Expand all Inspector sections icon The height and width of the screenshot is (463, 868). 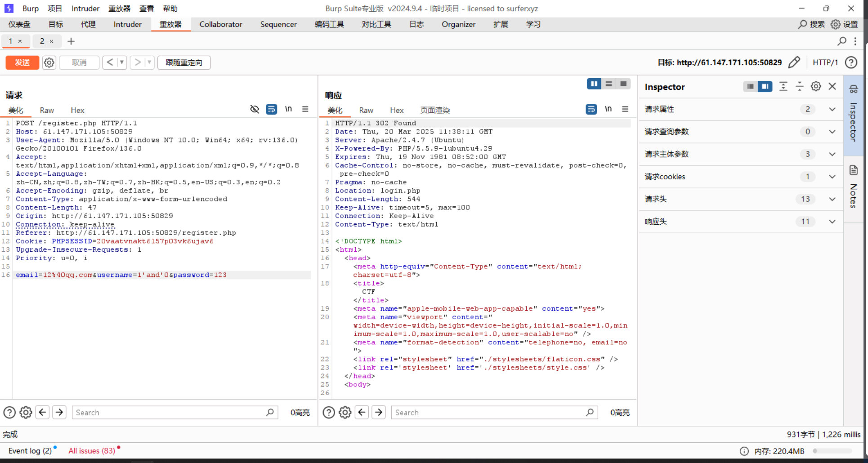pos(783,86)
